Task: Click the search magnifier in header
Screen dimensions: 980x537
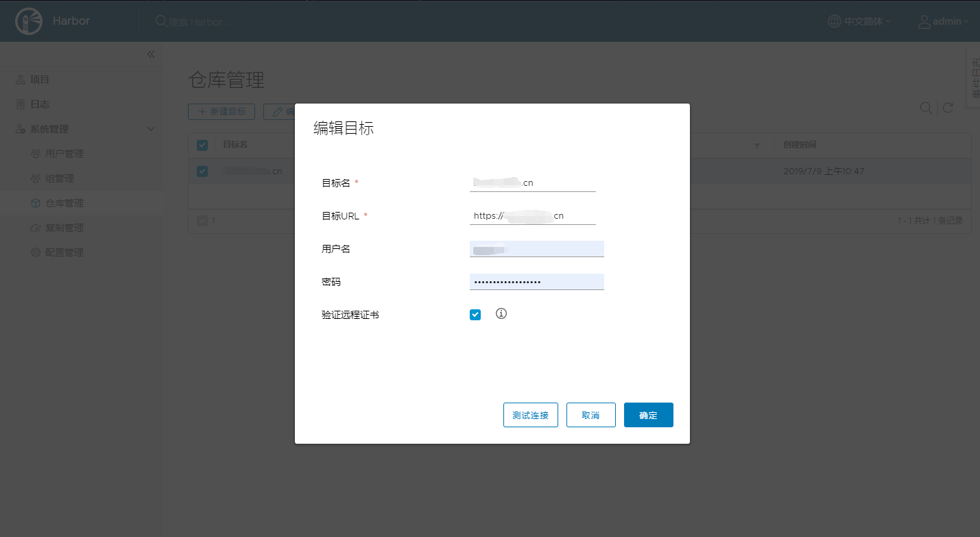Action: click(161, 21)
